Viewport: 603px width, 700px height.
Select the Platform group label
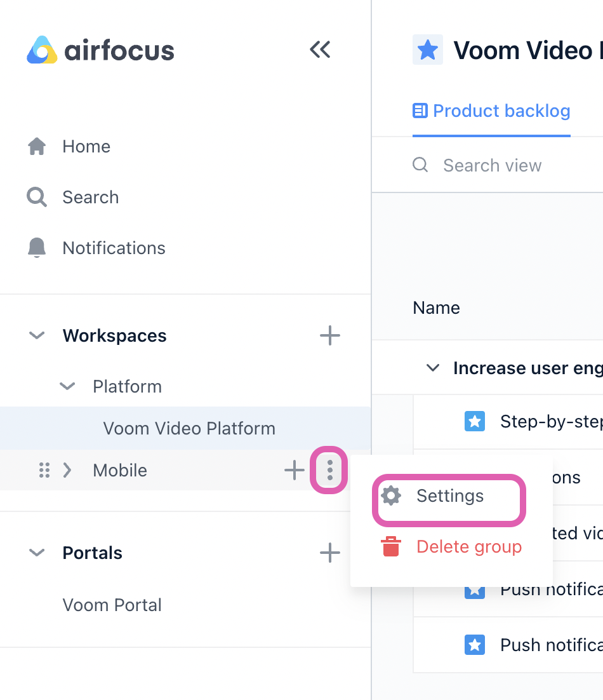click(127, 387)
